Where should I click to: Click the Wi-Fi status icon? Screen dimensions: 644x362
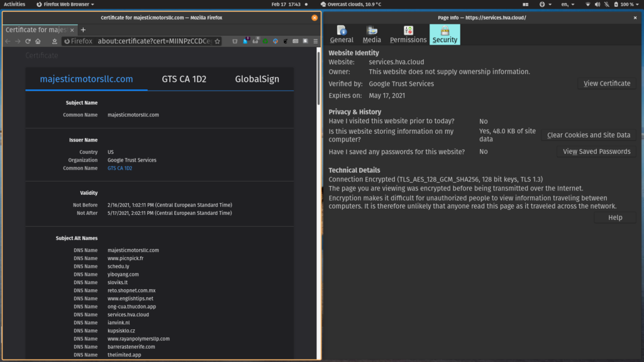588,4
